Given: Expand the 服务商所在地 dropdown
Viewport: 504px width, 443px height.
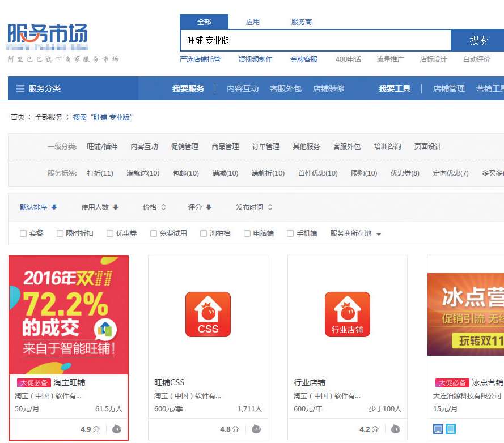Looking at the screenshot, I should pyautogui.click(x=355, y=233).
